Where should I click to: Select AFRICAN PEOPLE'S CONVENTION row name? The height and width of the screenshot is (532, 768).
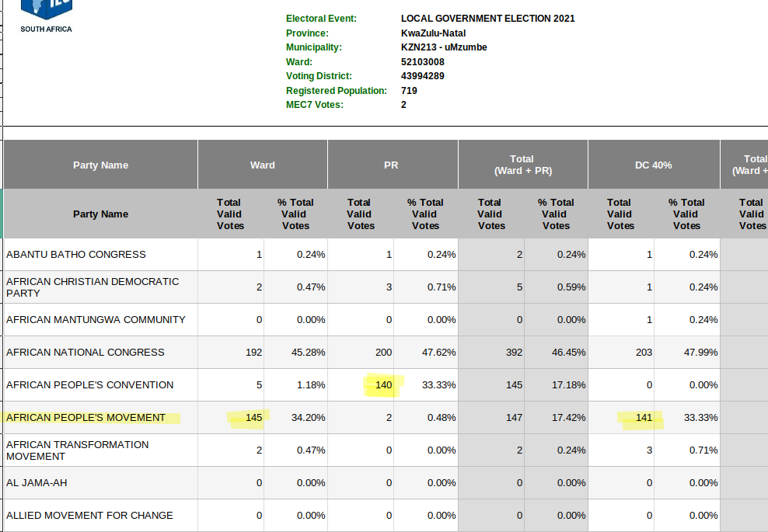[89, 385]
